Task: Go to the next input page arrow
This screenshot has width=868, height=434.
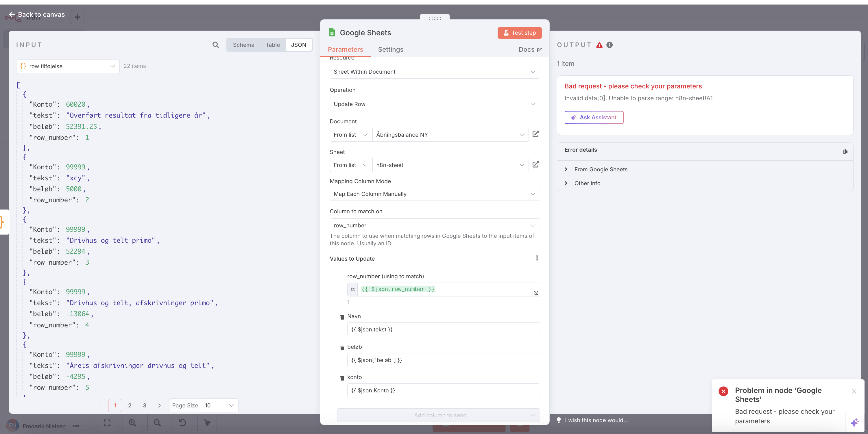Action: (159, 405)
